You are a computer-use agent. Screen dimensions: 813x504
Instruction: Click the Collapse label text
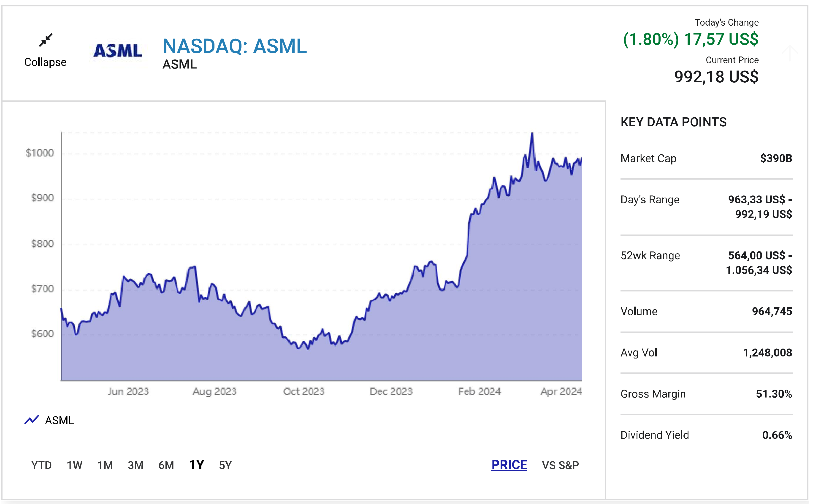click(x=45, y=62)
